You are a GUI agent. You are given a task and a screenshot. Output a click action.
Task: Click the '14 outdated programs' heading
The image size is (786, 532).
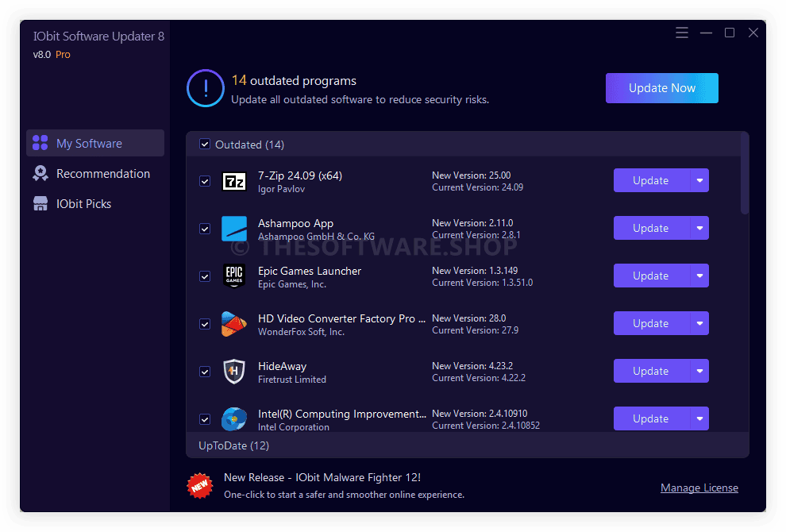click(x=294, y=80)
